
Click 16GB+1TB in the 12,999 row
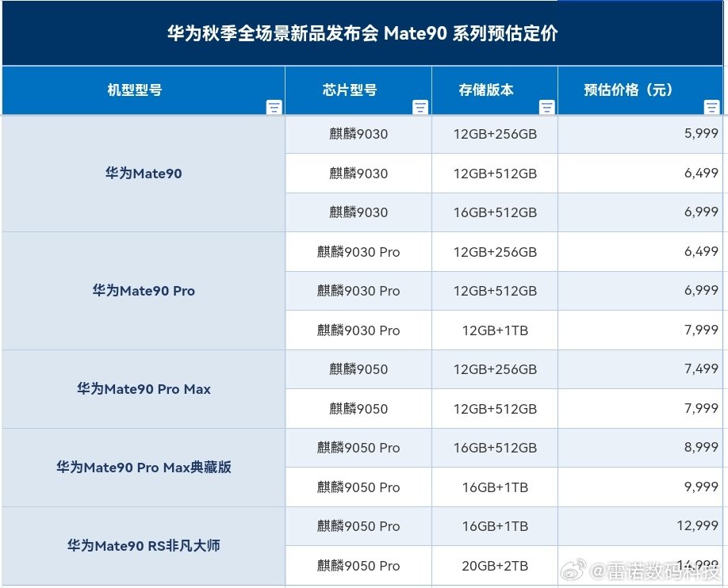pos(495,526)
